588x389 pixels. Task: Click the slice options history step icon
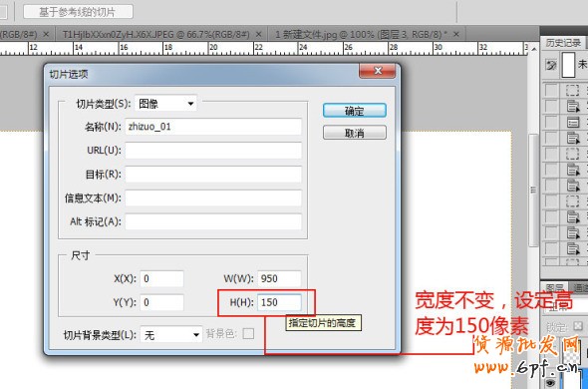[x=573, y=122]
